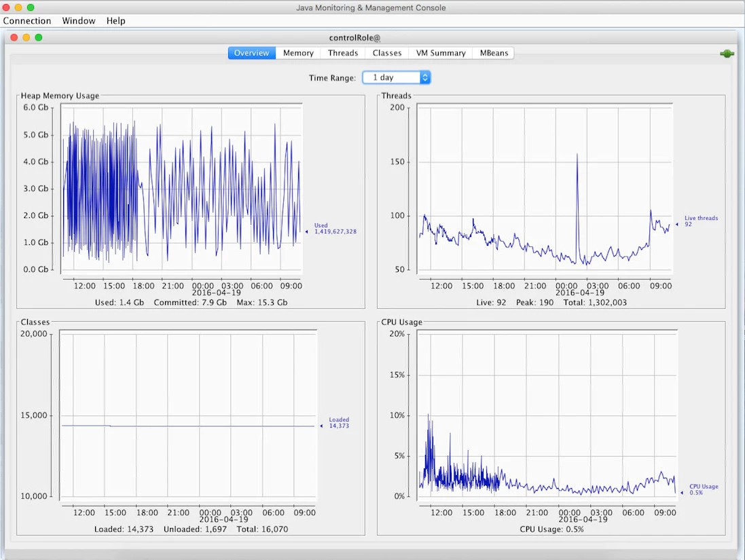Click the controlRole@ window title
Viewport: 745px width, 560px height.
[x=355, y=38]
